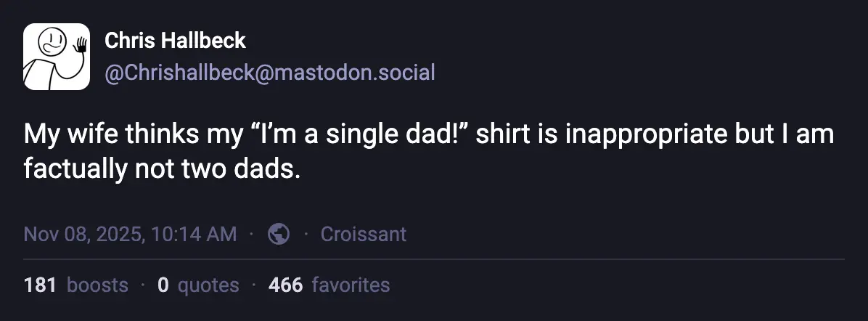Open the Chris Hallbeck display name
The width and height of the screenshot is (868, 321).
176,41
